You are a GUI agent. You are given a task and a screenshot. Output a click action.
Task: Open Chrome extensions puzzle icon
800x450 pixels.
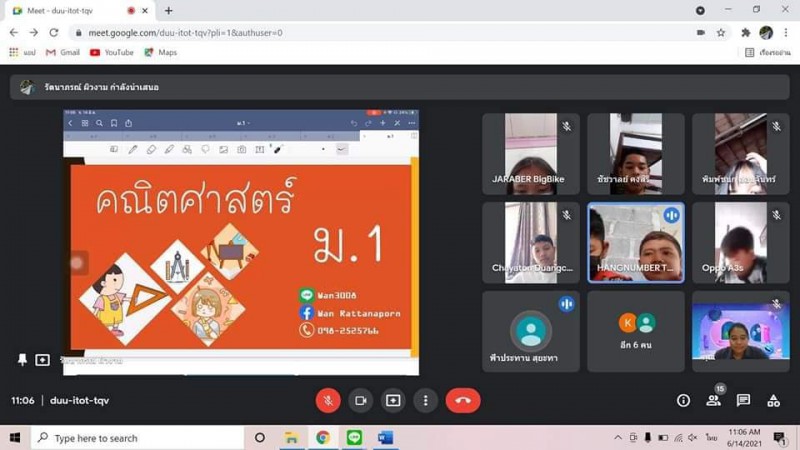[745, 32]
